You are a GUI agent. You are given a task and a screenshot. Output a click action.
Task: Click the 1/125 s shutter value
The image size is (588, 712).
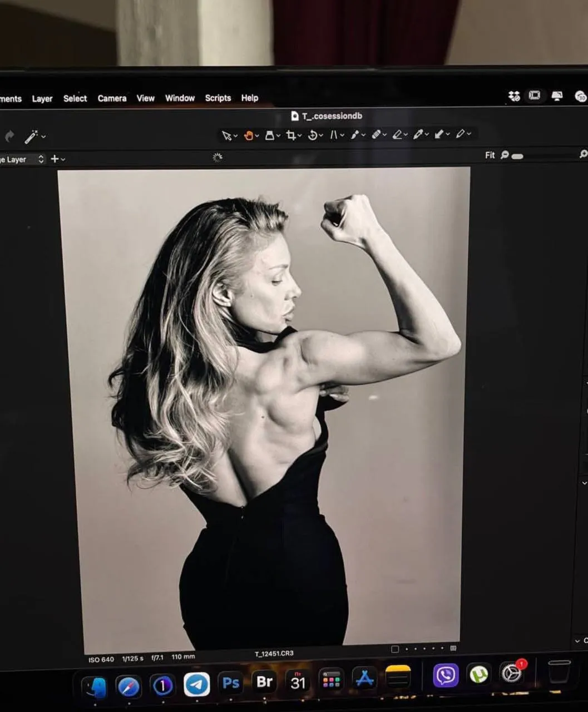pos(132,659)
